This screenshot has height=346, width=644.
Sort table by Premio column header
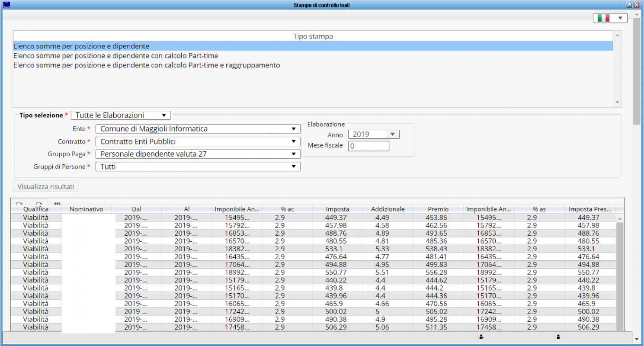[438, 209]
